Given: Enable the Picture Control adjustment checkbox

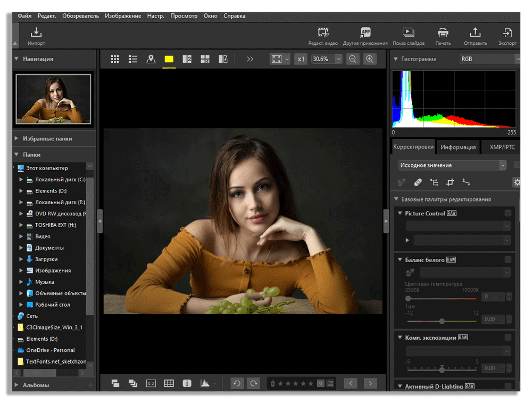Looking at the screenshot, I should pyautogui.click(x=508, y=213).
